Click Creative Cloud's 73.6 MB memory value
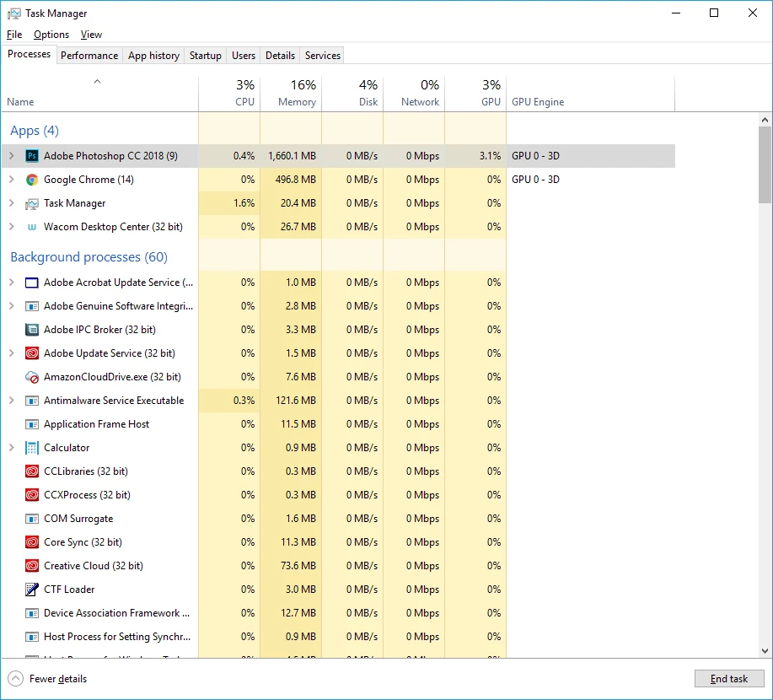 (x=298, y=566)
